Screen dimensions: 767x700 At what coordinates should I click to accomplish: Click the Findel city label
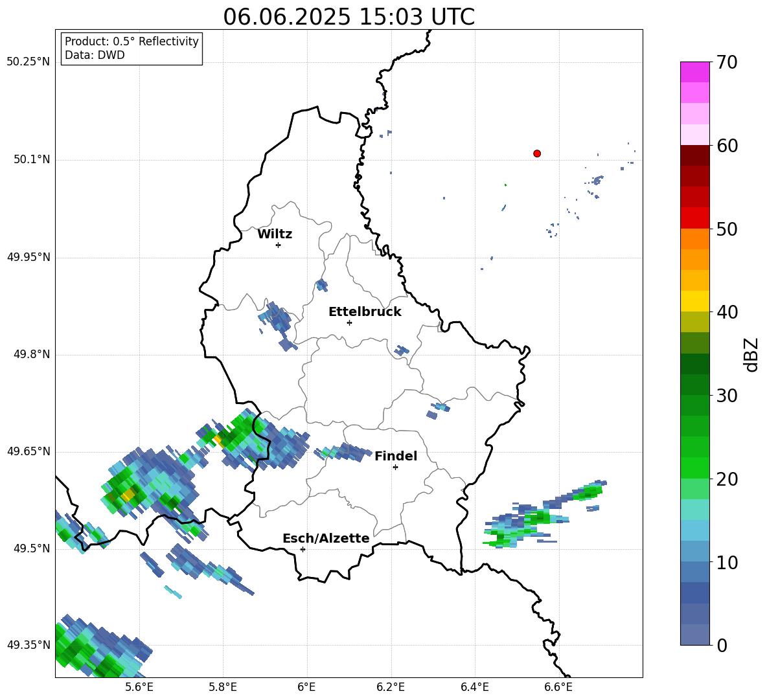pos(396,456)
